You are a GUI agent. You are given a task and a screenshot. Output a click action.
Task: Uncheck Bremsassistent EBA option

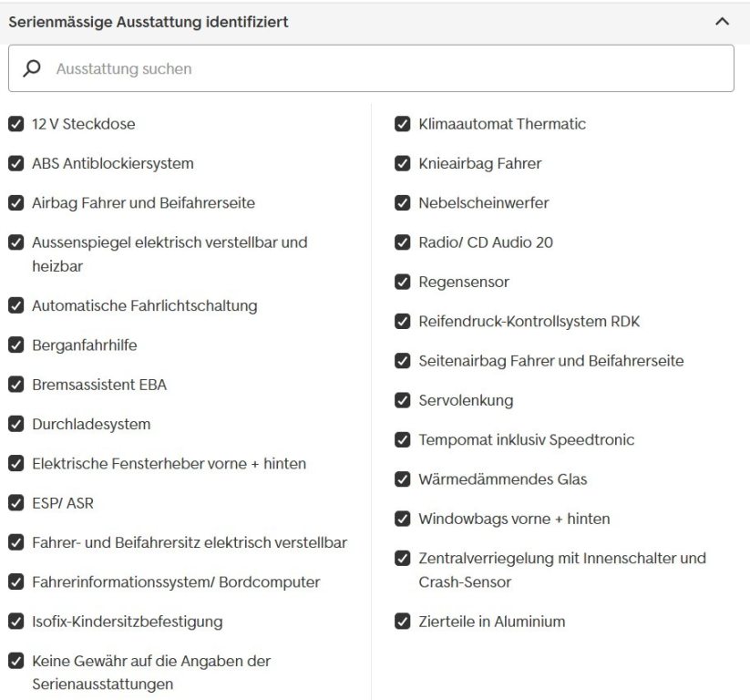(16, 385)
